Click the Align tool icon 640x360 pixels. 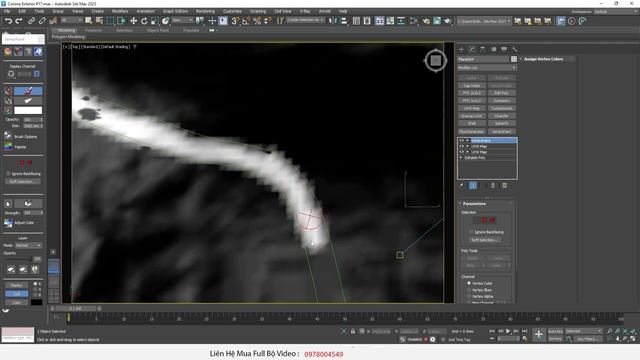pyautogui.click(x=344, y=21)
